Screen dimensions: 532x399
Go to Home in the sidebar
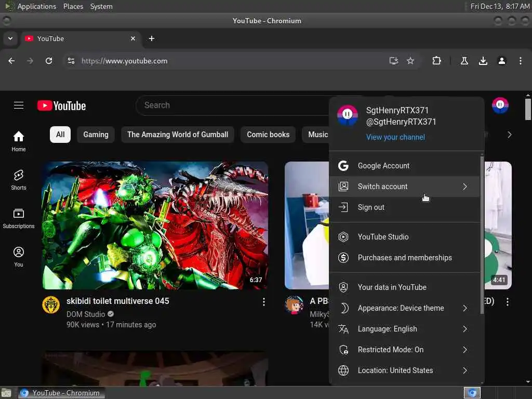pyautogui.click(x=19, y=141)
